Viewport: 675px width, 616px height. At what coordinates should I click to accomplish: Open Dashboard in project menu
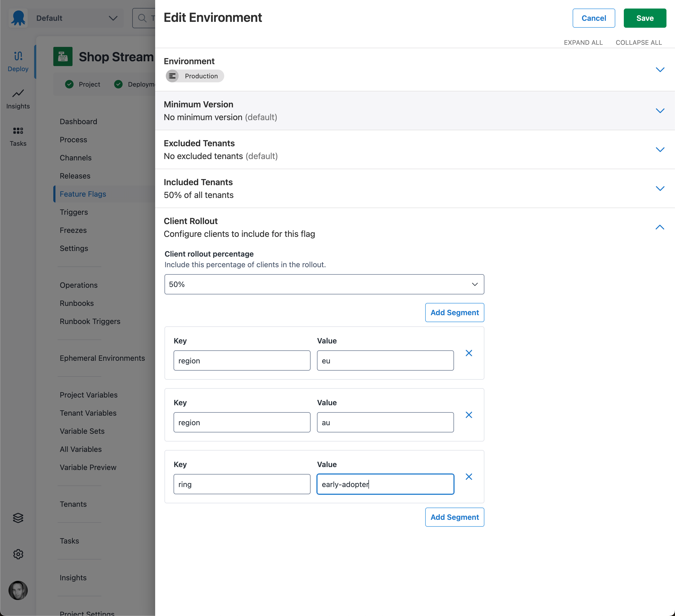[x=78, y=121]
